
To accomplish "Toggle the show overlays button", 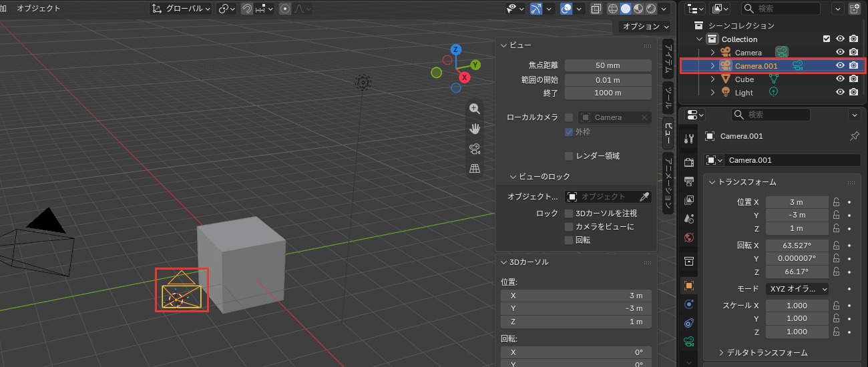I will (x=566, y=9).
